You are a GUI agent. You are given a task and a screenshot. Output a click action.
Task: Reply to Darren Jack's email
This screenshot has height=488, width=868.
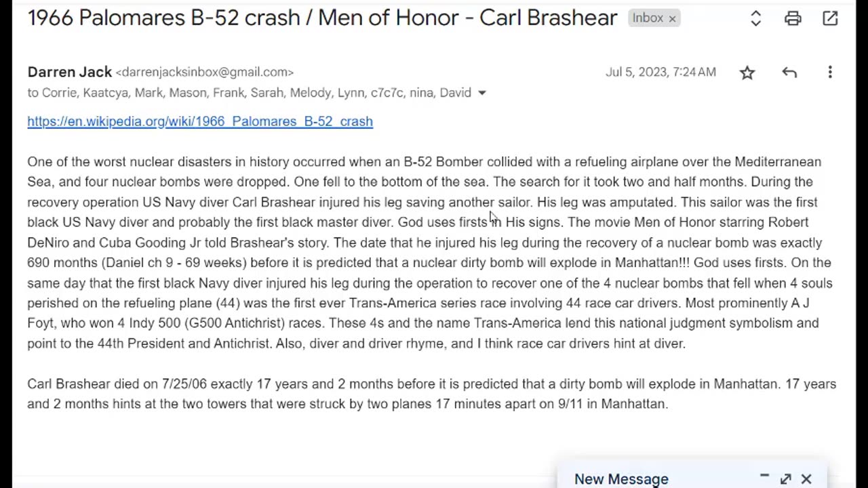coord(789,73)
